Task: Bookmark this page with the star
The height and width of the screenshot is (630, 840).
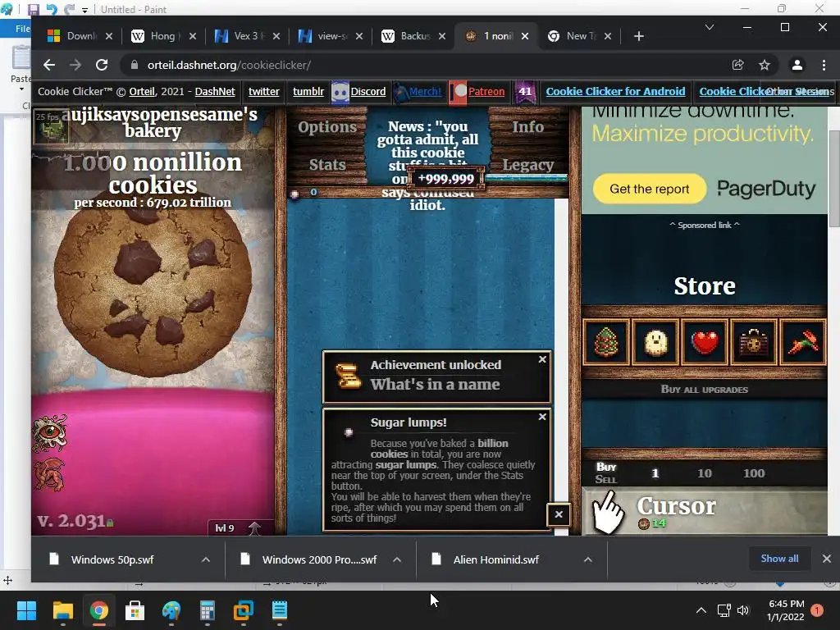Action: [765, 65]
